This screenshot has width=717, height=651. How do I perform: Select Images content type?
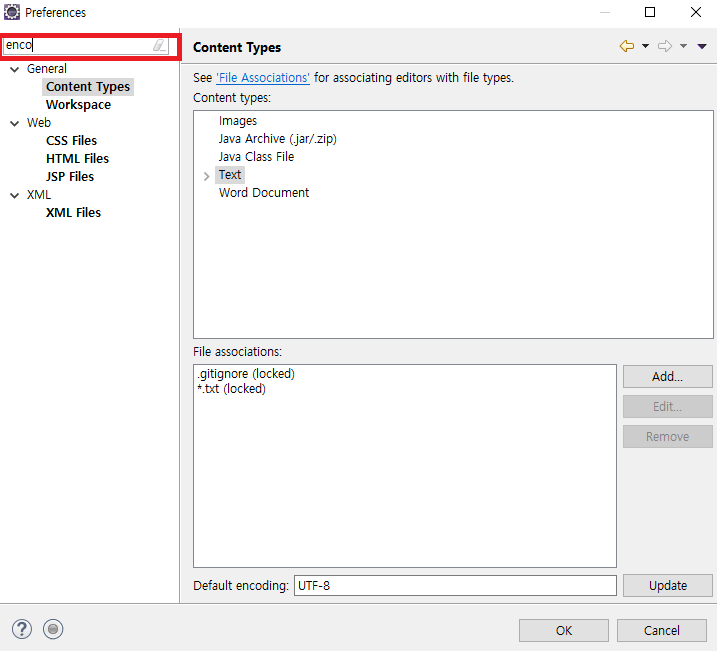(x=238, y=121)
